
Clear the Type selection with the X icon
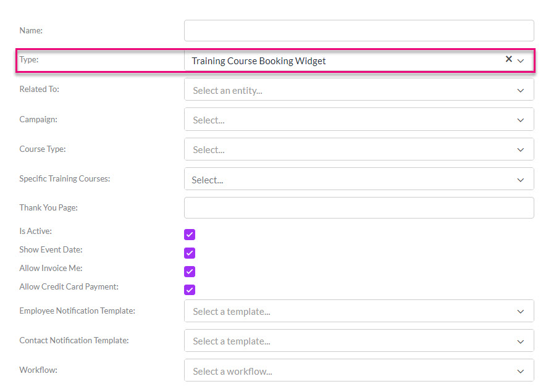click(509, 59)
